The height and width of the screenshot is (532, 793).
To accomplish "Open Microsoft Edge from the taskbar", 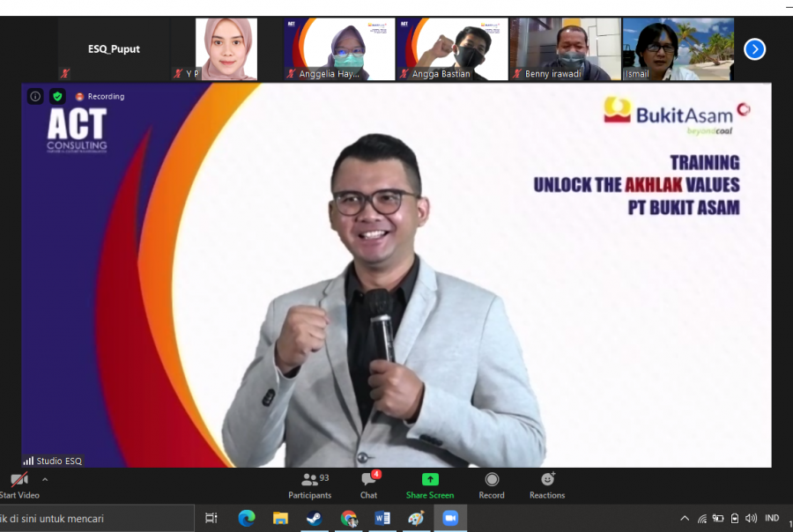I will tap(247, 519).
